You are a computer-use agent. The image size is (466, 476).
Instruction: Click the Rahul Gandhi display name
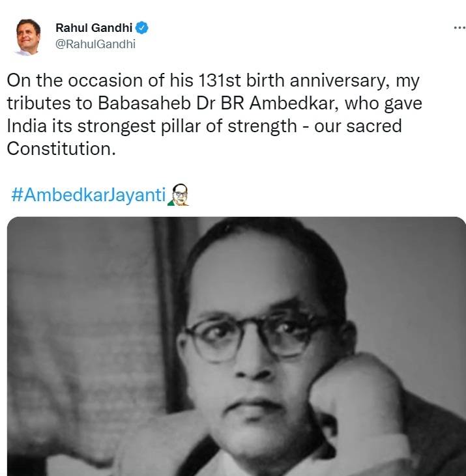(94, 28)
